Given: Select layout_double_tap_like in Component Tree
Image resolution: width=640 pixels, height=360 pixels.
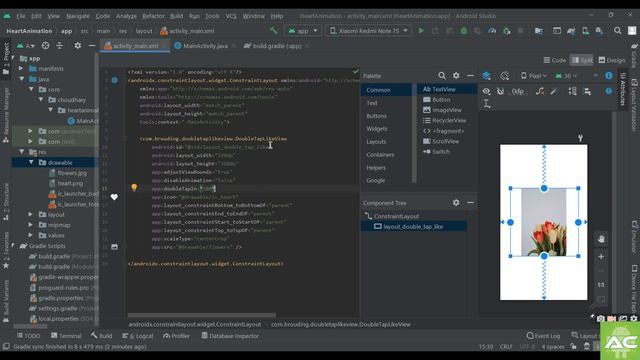Looking at the screenshot, I should click(x=414, y=227).
